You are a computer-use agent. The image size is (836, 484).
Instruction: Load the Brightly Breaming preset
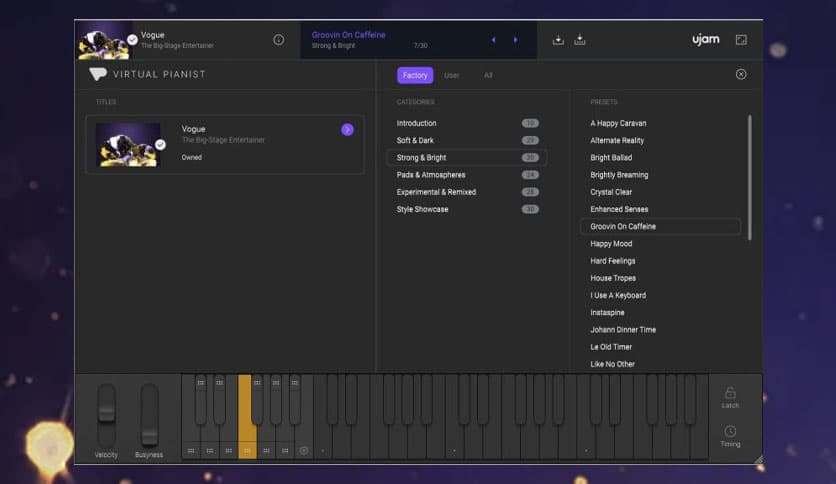point(619,175)
